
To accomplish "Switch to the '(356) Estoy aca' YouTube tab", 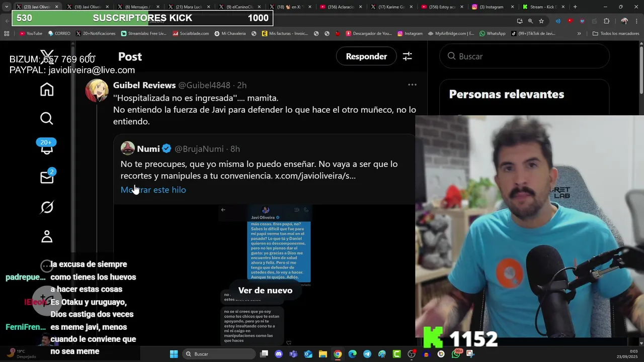I will click(443, 7).
